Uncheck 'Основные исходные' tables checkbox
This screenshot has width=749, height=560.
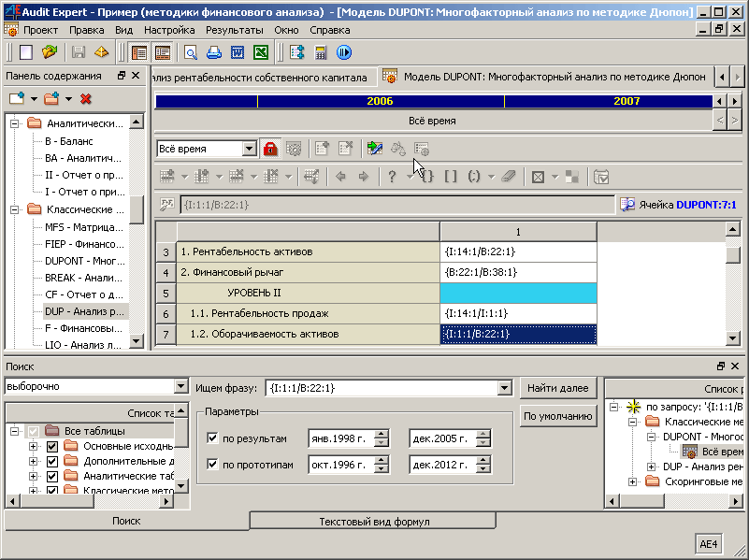click(x=52, y=446)
